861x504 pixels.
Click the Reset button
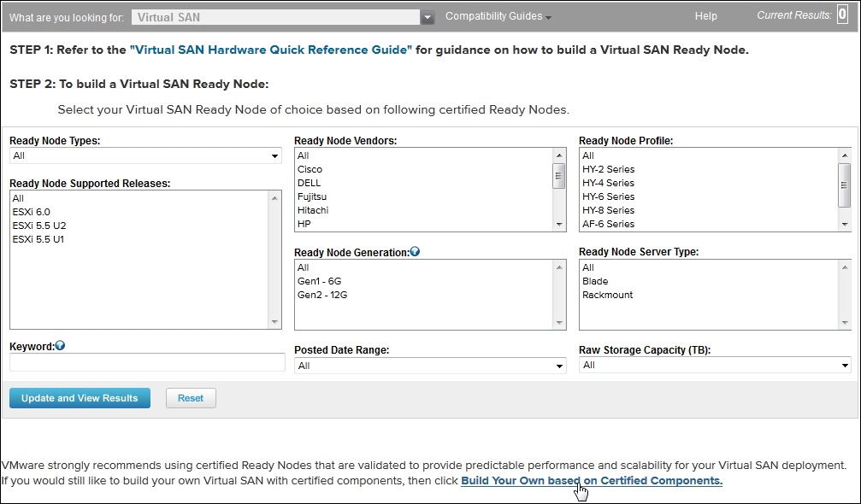coord(191,398)
